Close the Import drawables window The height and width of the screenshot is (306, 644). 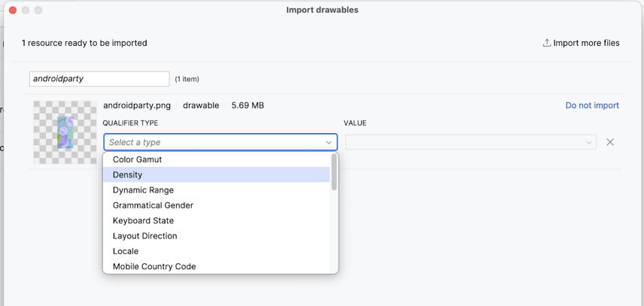13,10
